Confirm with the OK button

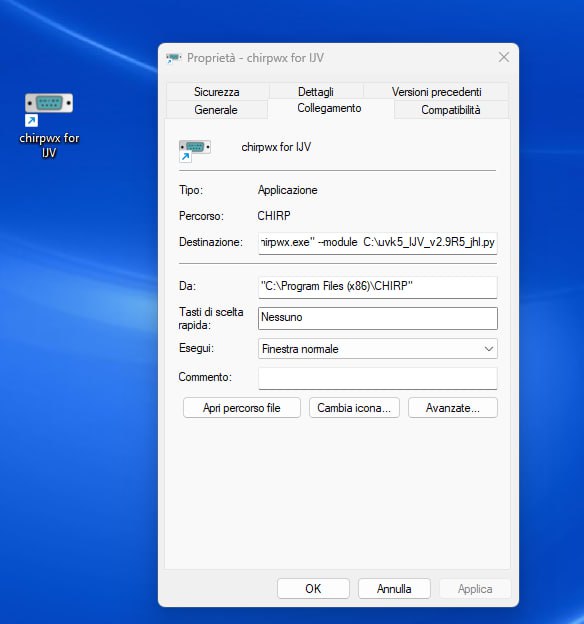coord(313,589)
